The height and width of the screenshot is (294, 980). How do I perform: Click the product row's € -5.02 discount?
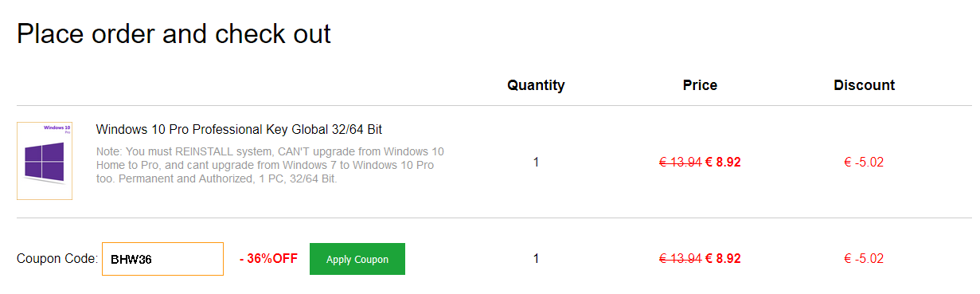pos(864,163)
